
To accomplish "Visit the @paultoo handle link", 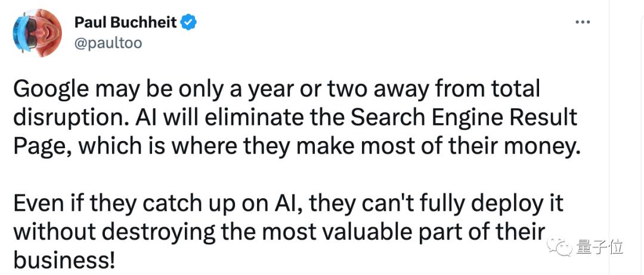I will pos(108,43).
